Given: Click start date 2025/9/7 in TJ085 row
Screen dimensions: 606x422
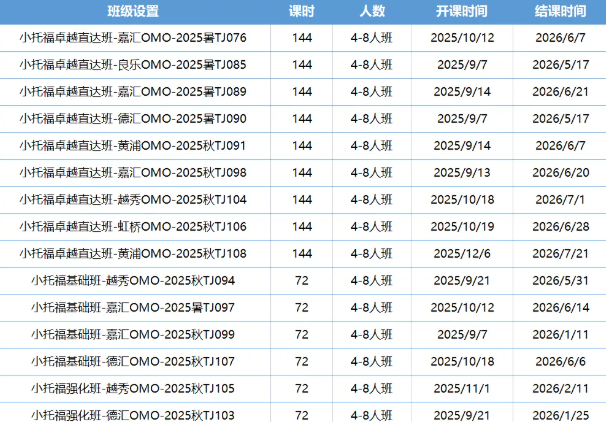Looking at the screenshot, I should point(462,65).
